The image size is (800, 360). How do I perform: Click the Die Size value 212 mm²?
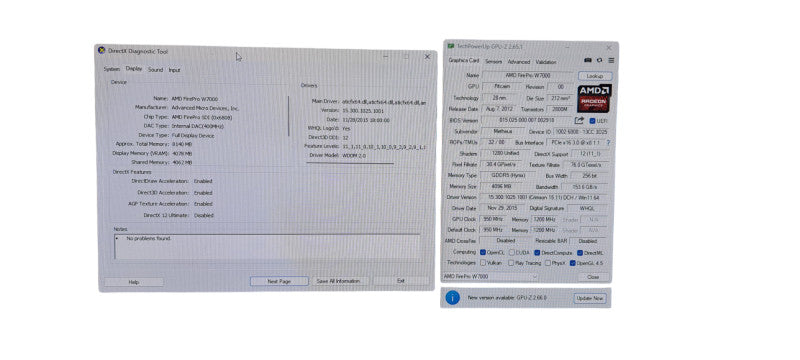[x=560, y=97]
